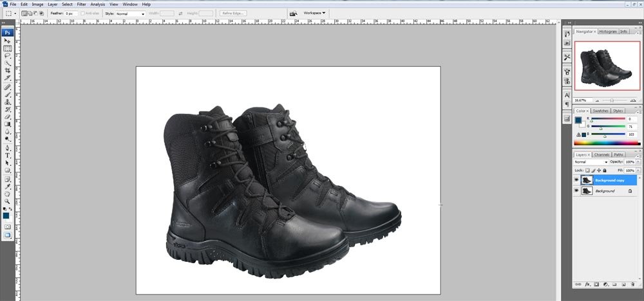644x301 pixels.
Task: Select the Move tool
Action: click(x=7, y=41)
